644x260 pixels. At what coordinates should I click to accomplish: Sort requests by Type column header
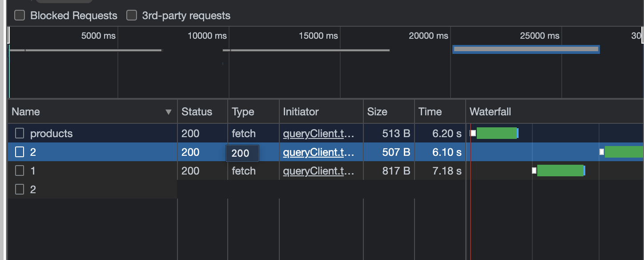click(243, 112)
